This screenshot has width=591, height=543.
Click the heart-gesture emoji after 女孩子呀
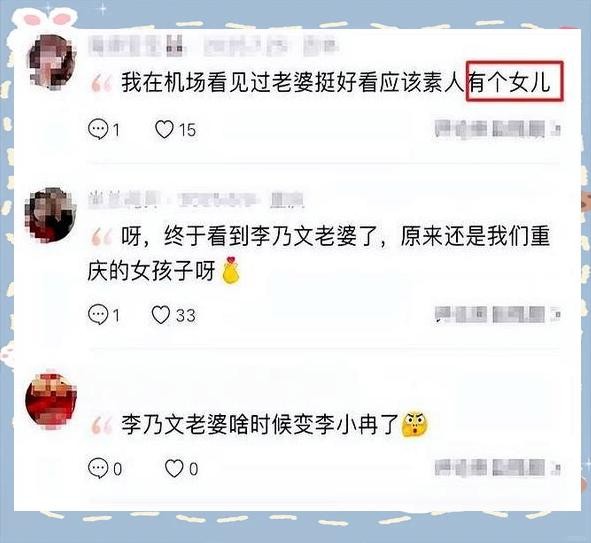(x=231, y=269)
